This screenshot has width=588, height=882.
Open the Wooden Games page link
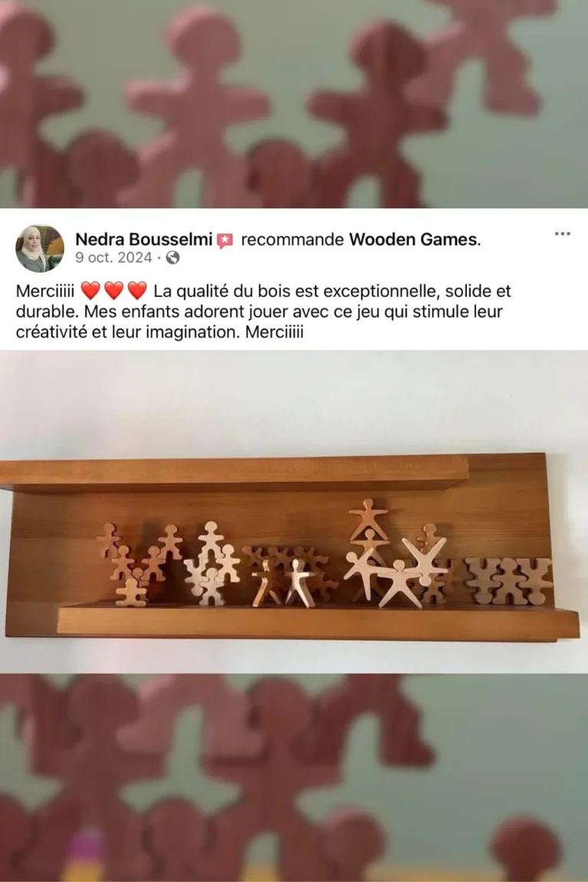click(413, 240)
